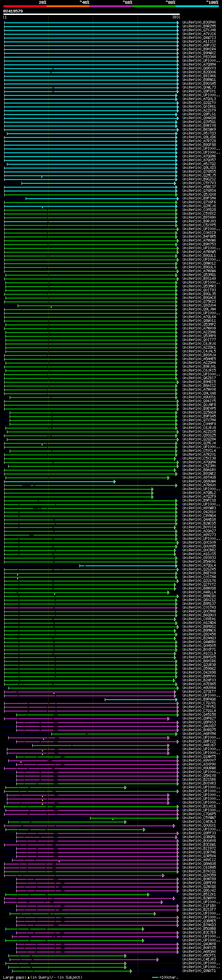Select hit label UniRef100_A7R728
Image resolution: width=222 pixels, height=980 pixels.
199,141
